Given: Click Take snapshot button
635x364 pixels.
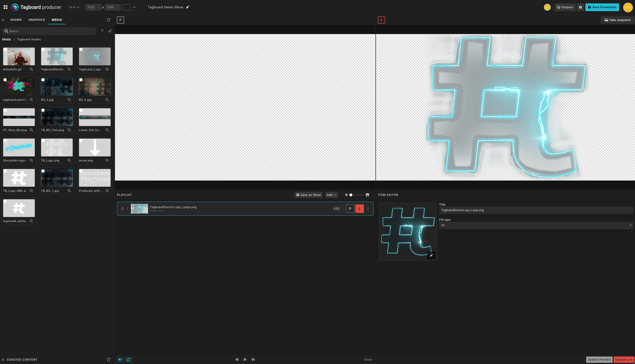Looking at the screenshot, I should (617, 20).
